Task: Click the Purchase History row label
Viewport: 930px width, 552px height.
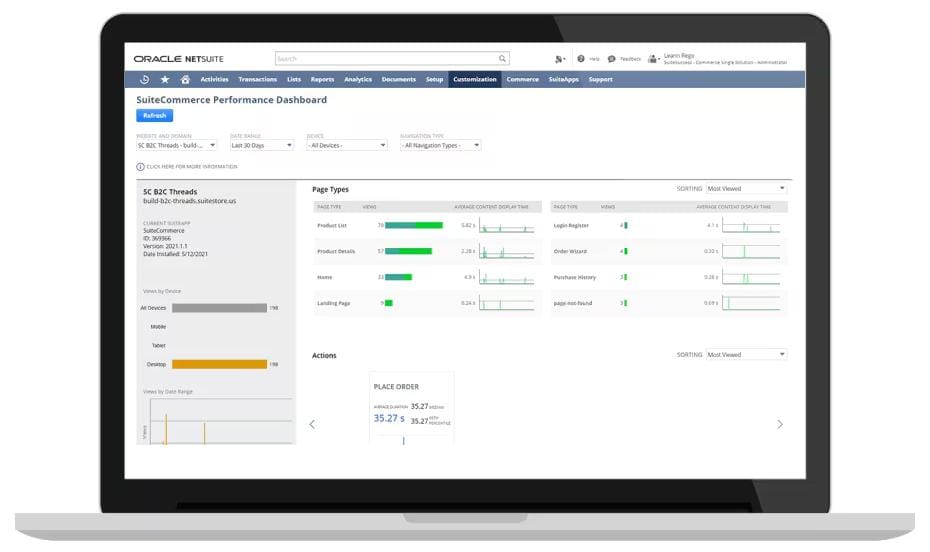Action: [574, 277]
